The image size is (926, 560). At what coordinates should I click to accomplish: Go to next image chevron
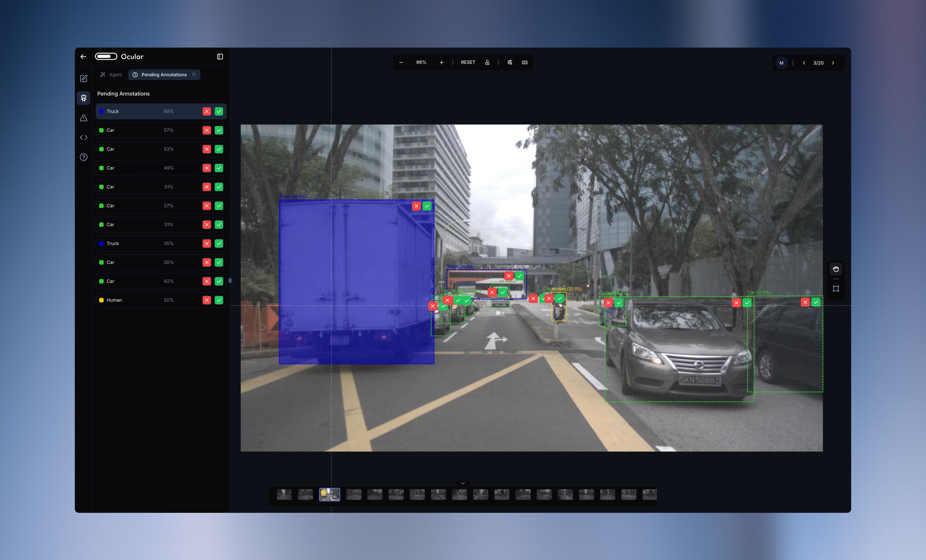point(833,63)
